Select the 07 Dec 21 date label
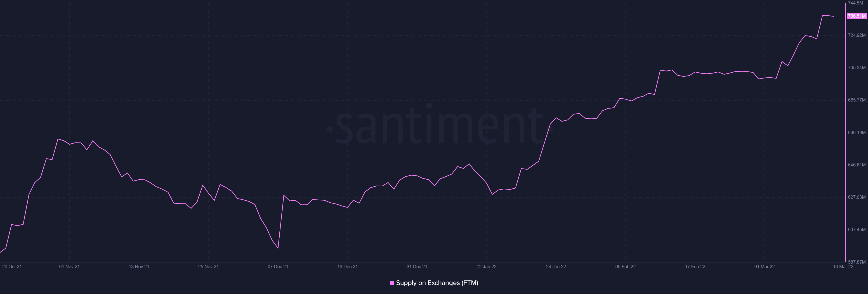This screenshot has height=294, width=868. [278, 267]
